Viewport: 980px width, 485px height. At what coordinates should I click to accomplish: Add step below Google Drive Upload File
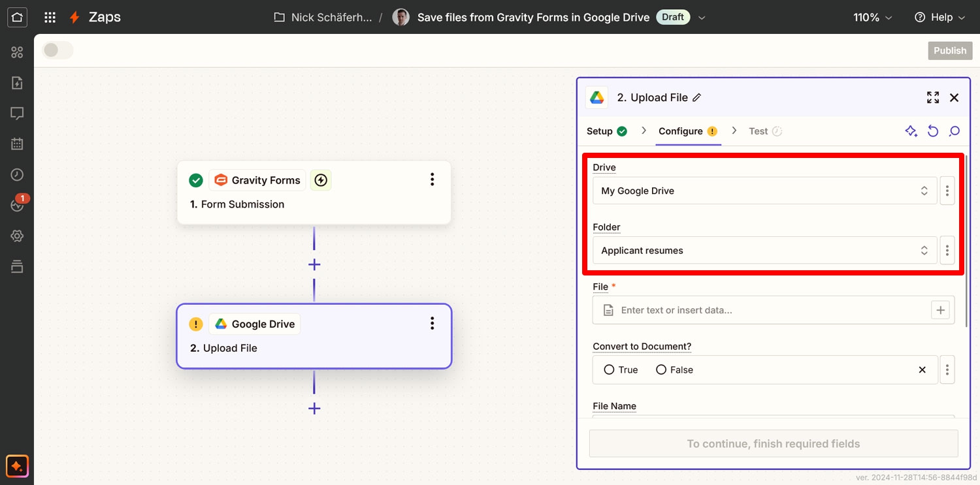tap(314, 408)
